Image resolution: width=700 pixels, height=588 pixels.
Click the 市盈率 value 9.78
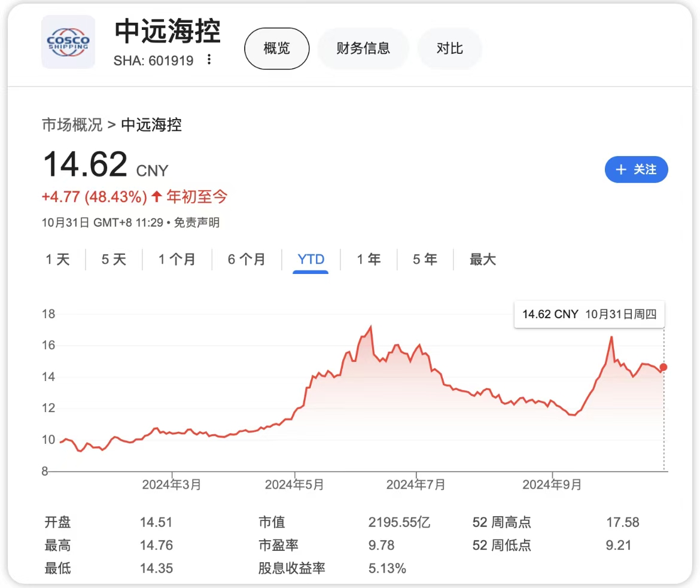pyautogui.click(x=381, y=545)
